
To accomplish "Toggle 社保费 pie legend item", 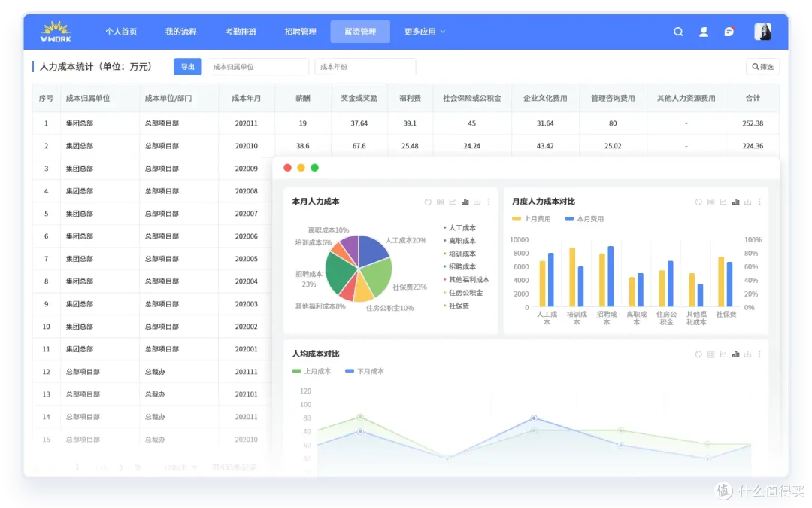I will [457, 306].
